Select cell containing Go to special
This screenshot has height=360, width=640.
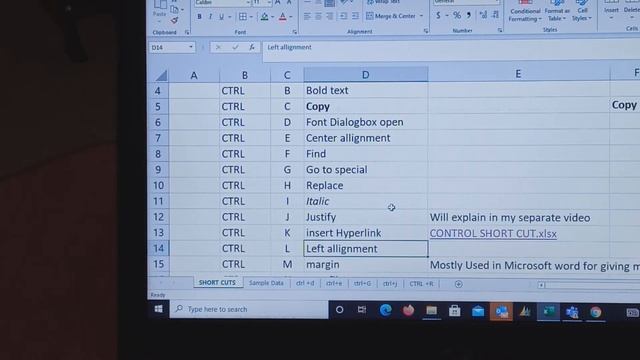[x=366, y=170]
